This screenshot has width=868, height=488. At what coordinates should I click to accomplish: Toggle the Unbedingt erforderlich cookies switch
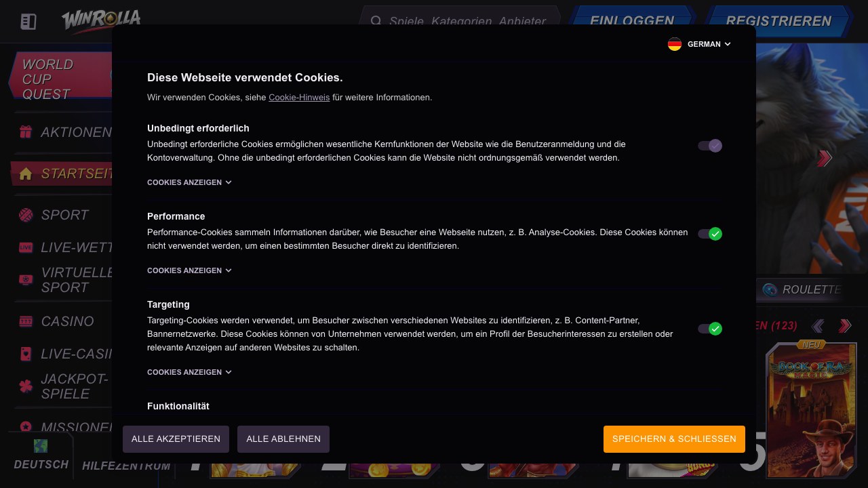click(x=710, y=146)
